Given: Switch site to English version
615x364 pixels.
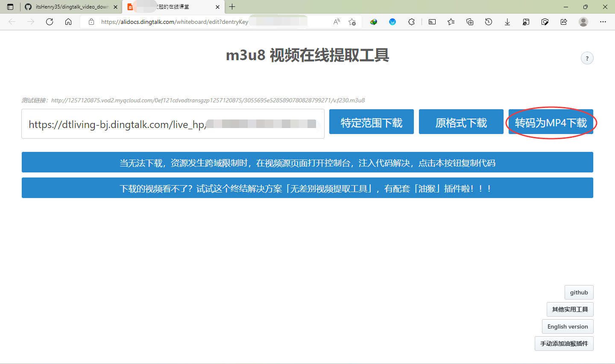Looking at the screenshot, I should tap(567, 326).
